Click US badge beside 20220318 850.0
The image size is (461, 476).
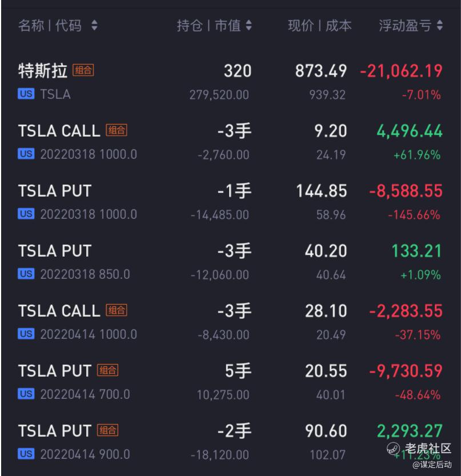(26, 274)
